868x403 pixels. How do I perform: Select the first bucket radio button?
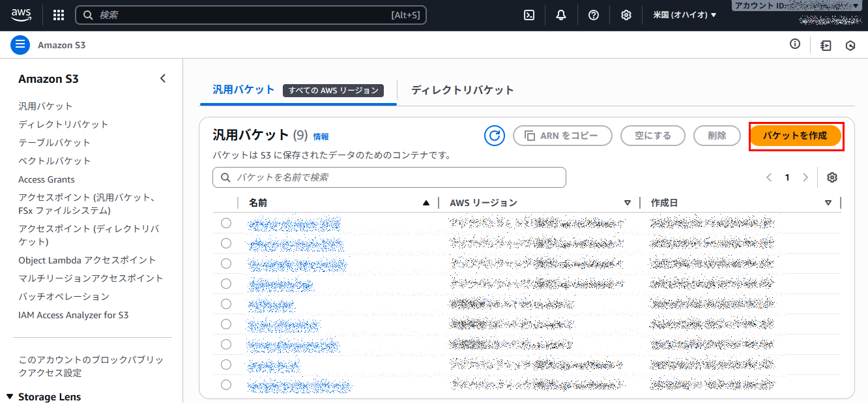(226, 223)
